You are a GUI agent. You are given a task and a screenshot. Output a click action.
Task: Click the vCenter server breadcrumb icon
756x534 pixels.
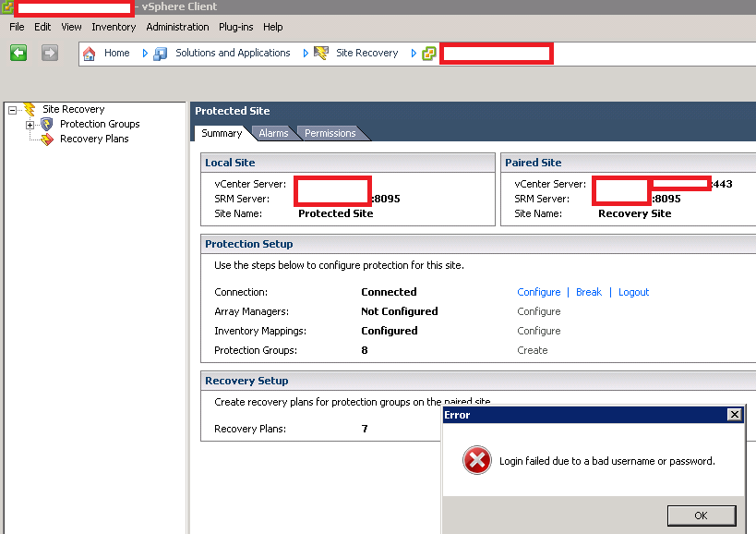(x=429, y=54)
